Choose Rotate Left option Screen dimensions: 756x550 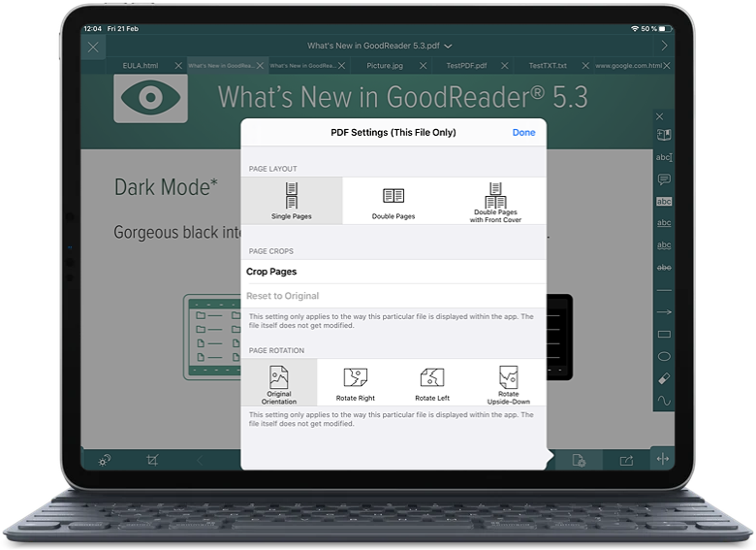coord(432,382)
